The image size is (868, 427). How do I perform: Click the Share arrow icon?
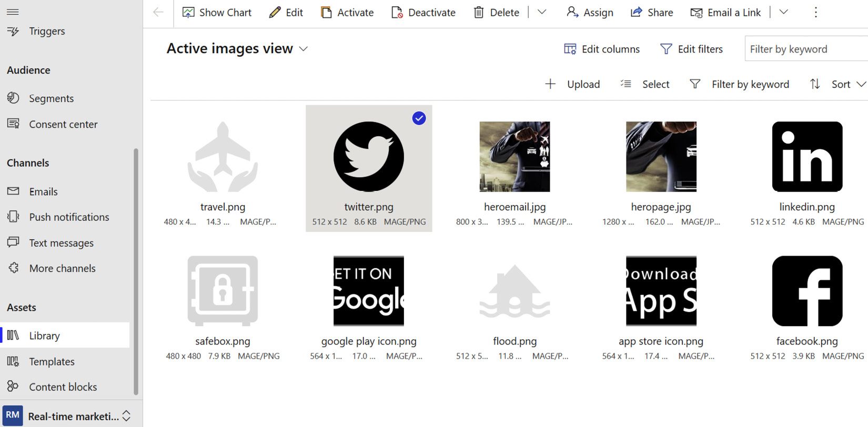click(x=637, y=12)
